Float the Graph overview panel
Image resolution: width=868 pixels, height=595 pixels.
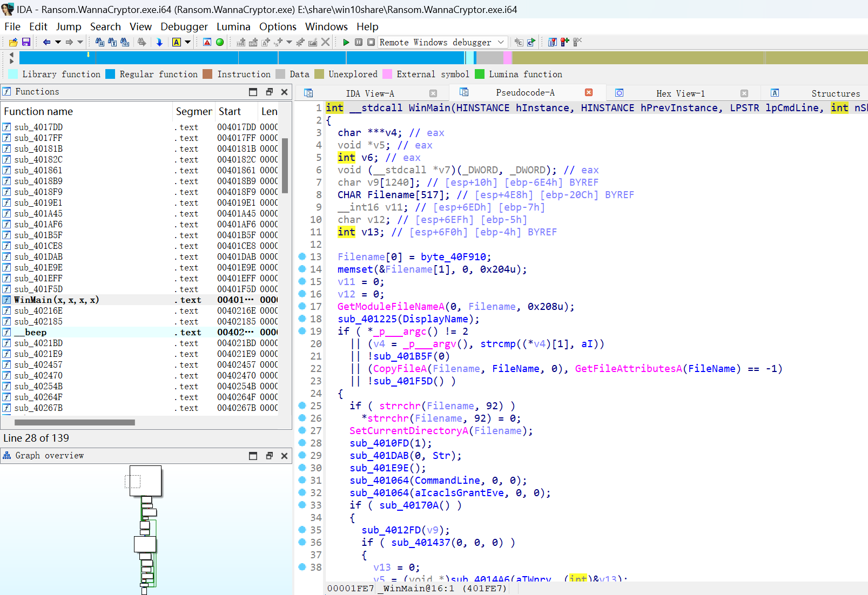pos(269,456)
